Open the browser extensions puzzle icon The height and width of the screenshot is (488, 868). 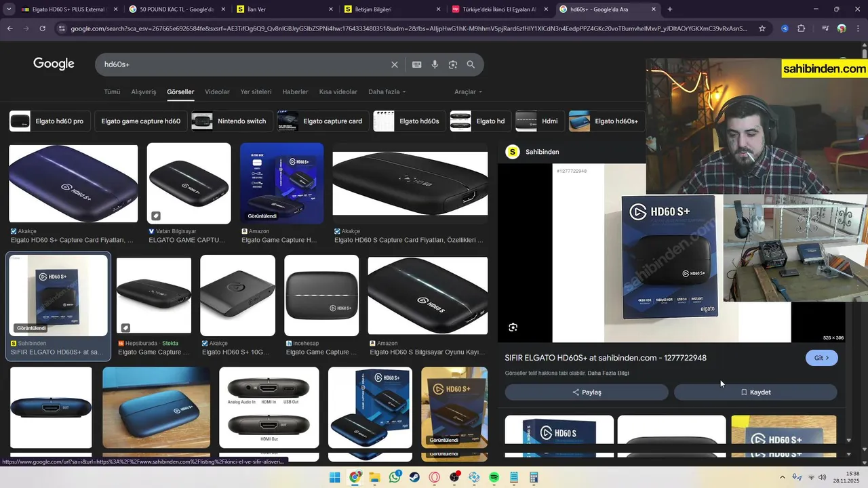(802, 28)
